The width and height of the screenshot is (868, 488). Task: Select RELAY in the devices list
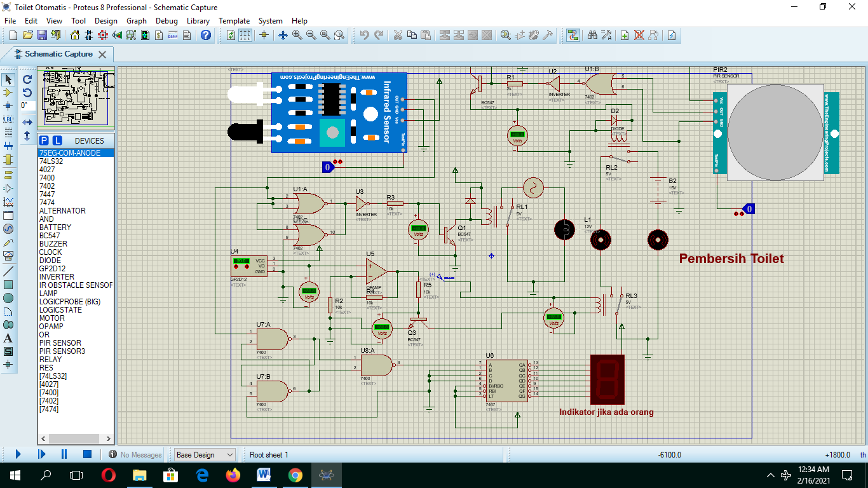tap(76, 360)
